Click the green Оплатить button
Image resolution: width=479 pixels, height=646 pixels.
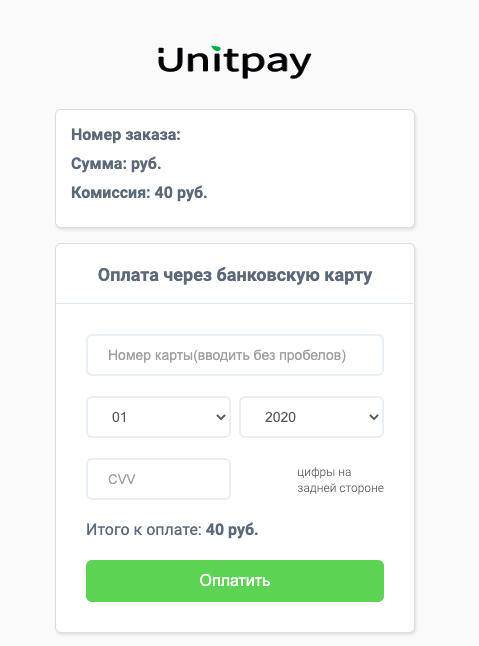click(235, 581)
